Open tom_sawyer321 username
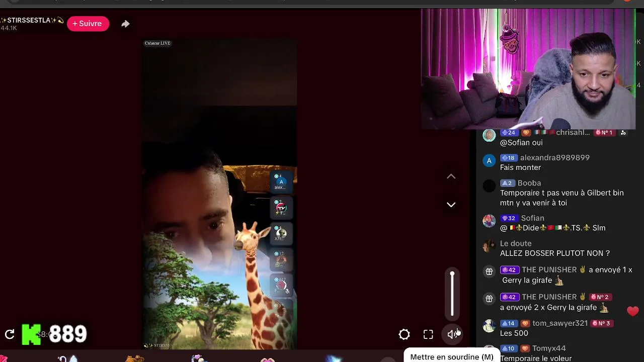 560,323
